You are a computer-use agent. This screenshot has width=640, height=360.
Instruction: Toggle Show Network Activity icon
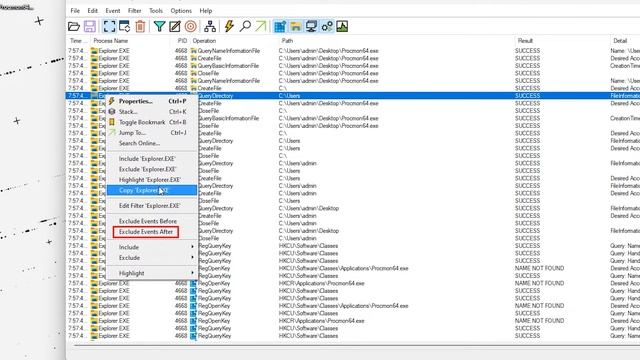click(x=311, y=27)
